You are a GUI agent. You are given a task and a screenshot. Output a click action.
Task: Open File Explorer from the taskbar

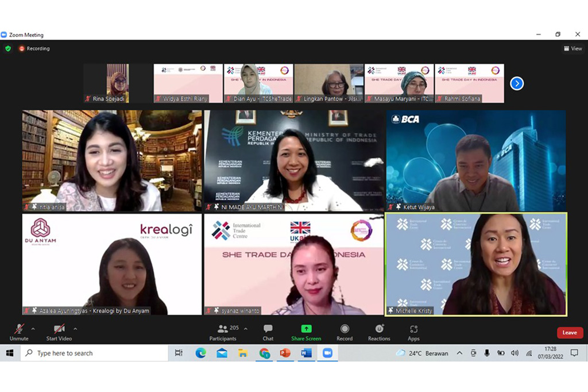[243, 353]
